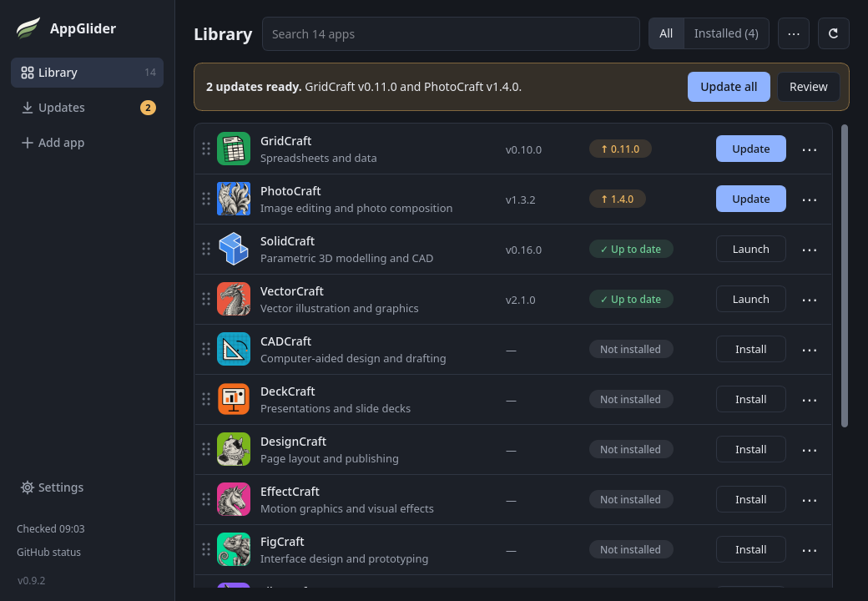Grab the VectorCraft row drag handle
This screenshot has height=601, width=868.
[x=206, y=299]
